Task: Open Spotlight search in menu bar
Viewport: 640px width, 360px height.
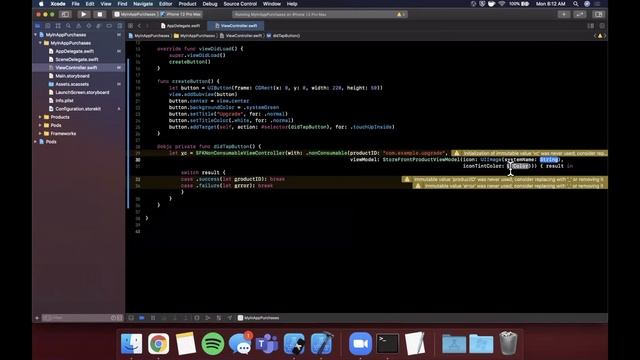Action: click(576, 4)
